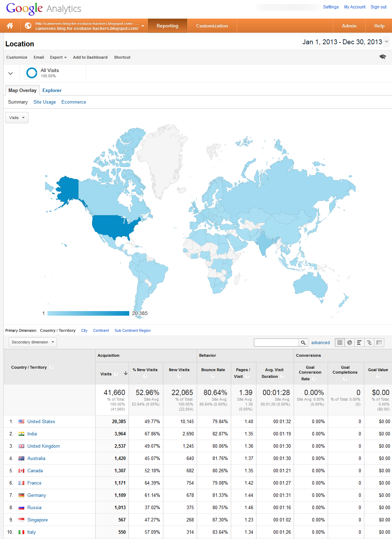This screenshot has width=392, height=539.
Task: Expand the Export dropdown menu
Action: click(x=58, y=57)
